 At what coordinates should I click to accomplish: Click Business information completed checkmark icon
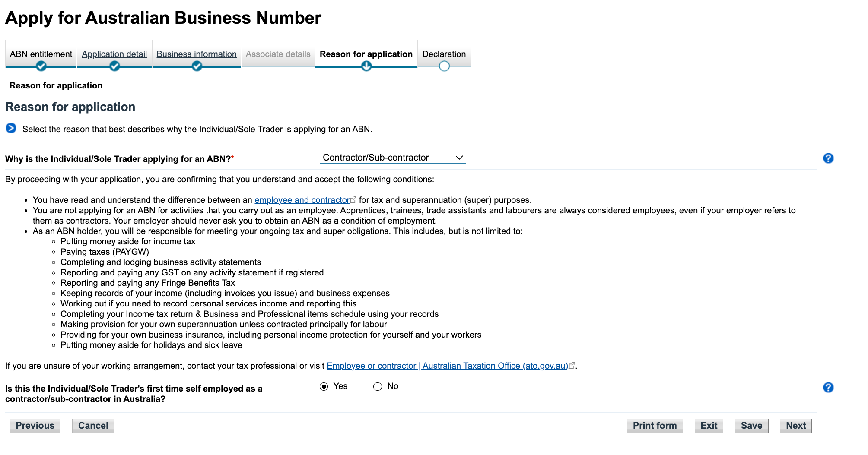197,66
